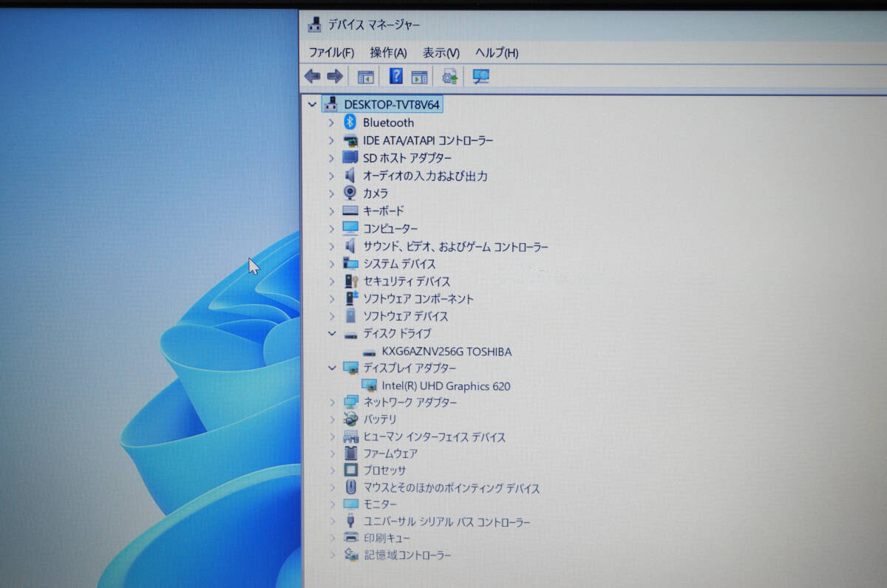Click the 記憶域コントローラー icon
Screen dimensions: 887x588
coord(351,555)
